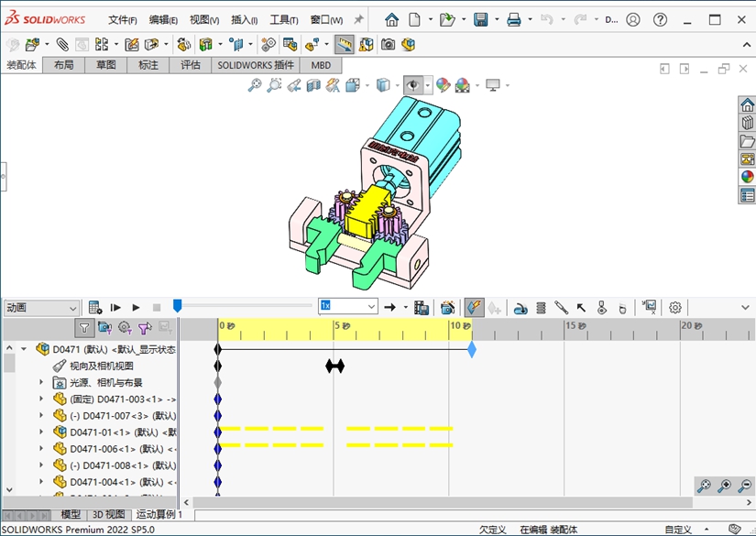Screen dimensions: 756x536
Task: Create a new document with the New icon
Action: pos(414,20)
